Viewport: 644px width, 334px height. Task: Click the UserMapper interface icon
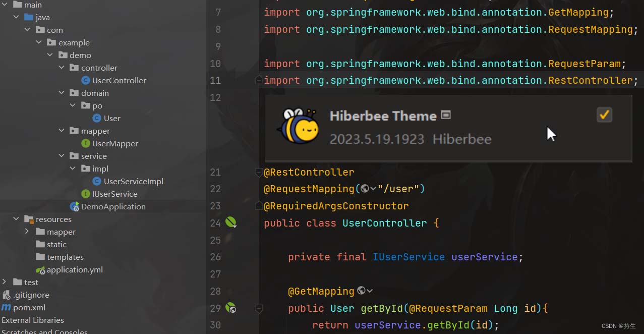[x=86, y=143]
